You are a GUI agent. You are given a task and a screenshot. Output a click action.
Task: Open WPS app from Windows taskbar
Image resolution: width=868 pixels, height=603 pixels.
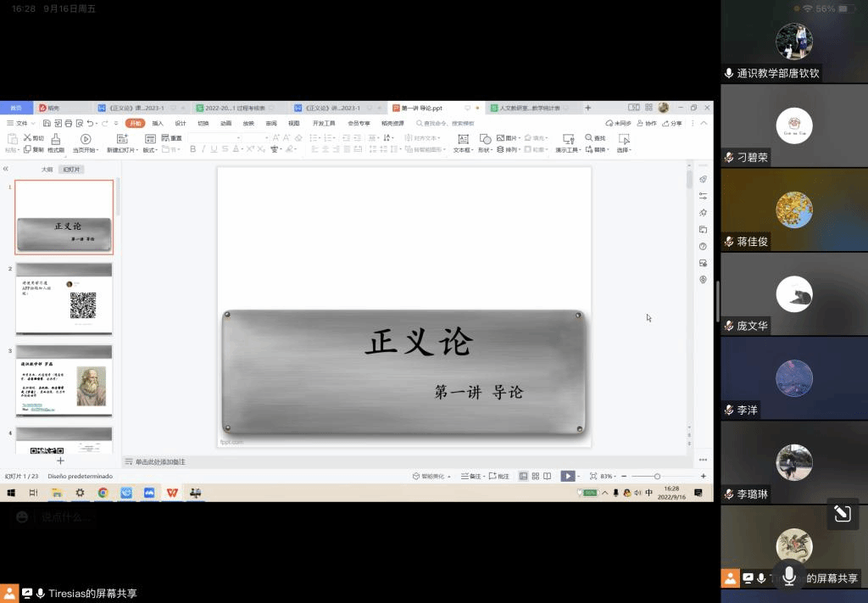[x=172, y=493]
